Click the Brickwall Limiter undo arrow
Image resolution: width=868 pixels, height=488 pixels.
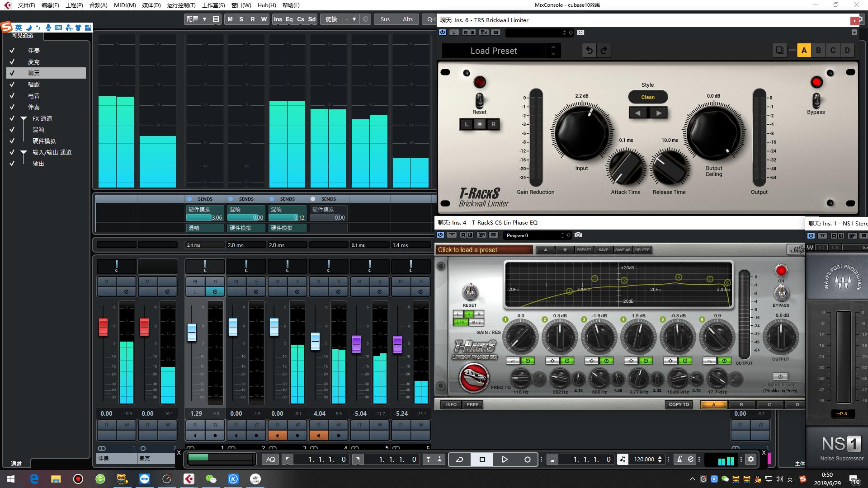(589, 51)
